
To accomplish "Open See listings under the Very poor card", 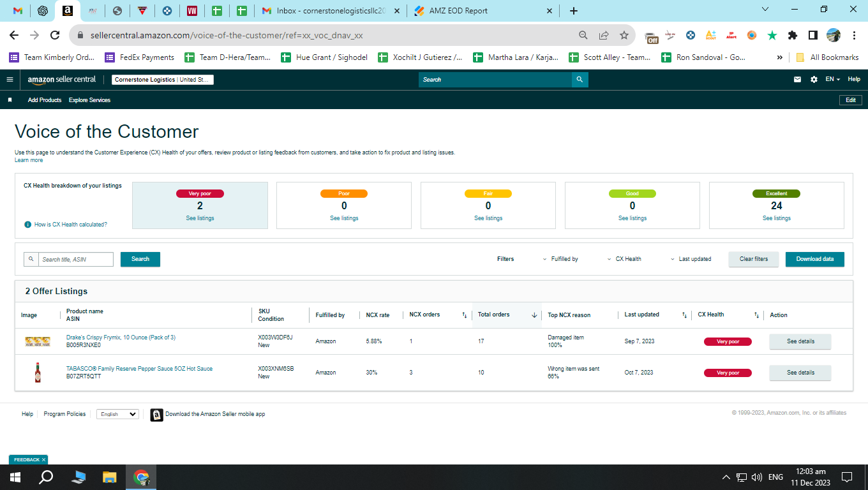I will [200, 218].
